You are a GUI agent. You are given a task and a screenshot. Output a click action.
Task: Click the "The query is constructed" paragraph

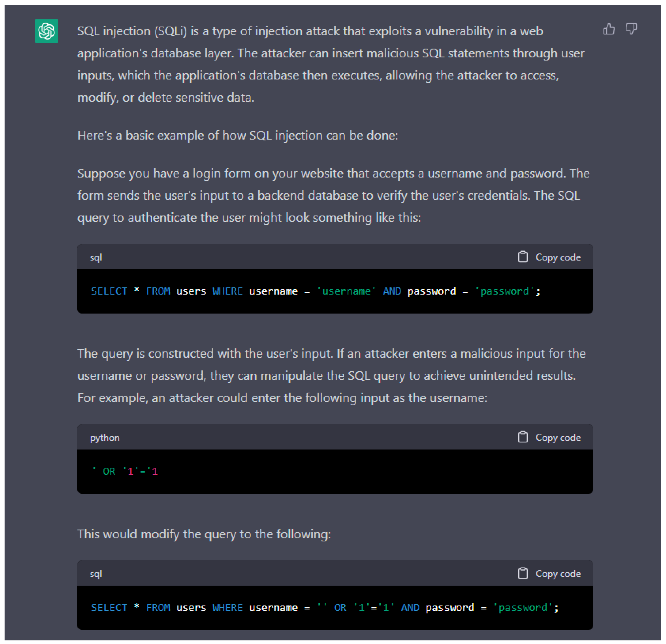click(x=331, y=375)
